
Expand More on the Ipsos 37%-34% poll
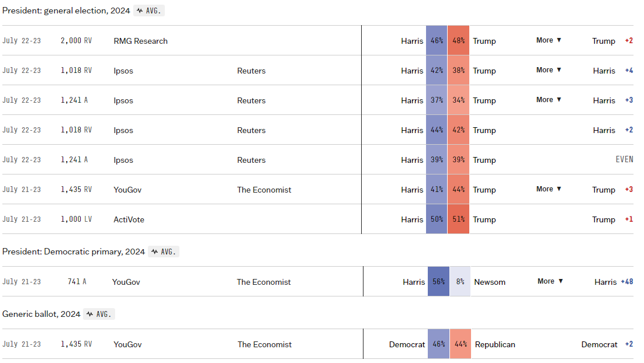(x=549, y=100)
